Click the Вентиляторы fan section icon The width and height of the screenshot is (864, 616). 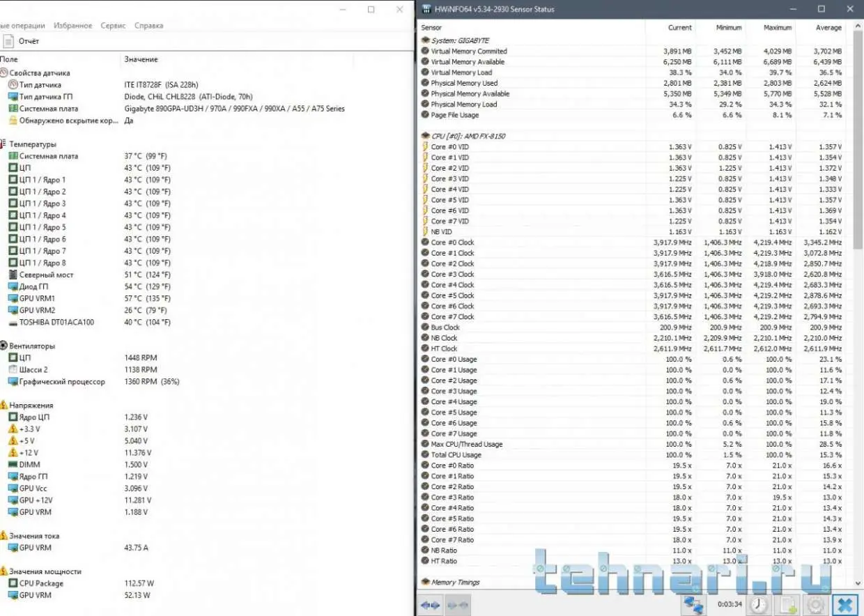coord(4,346)
